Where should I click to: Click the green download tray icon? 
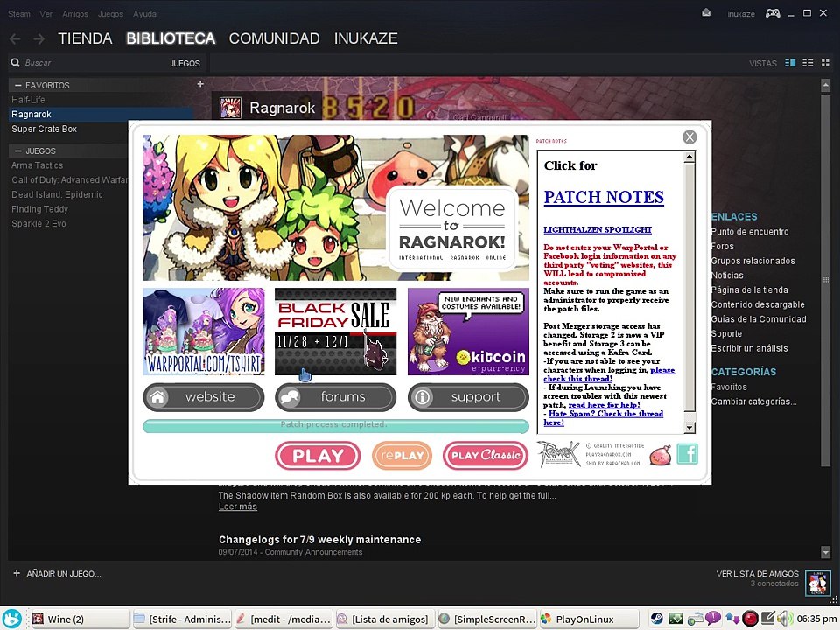(675, 619)
